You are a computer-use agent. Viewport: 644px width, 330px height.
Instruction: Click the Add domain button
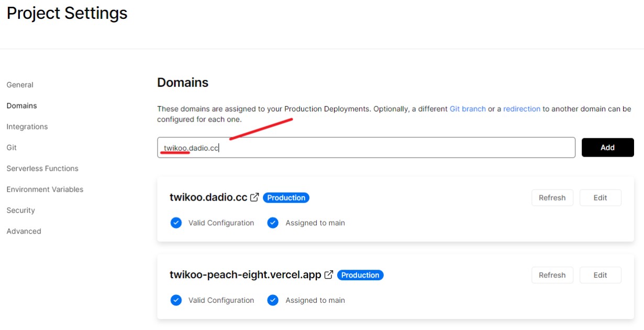pyautogui.click(x=607, y=147)
